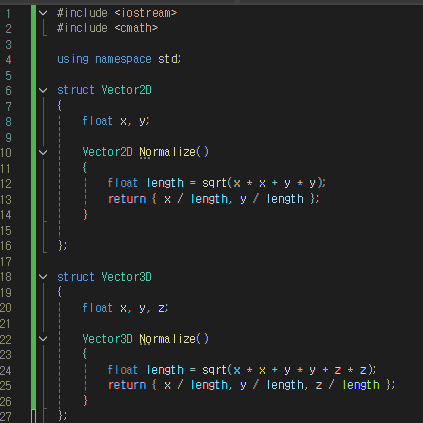Click line number 3 in the gutter

[8, 44]
